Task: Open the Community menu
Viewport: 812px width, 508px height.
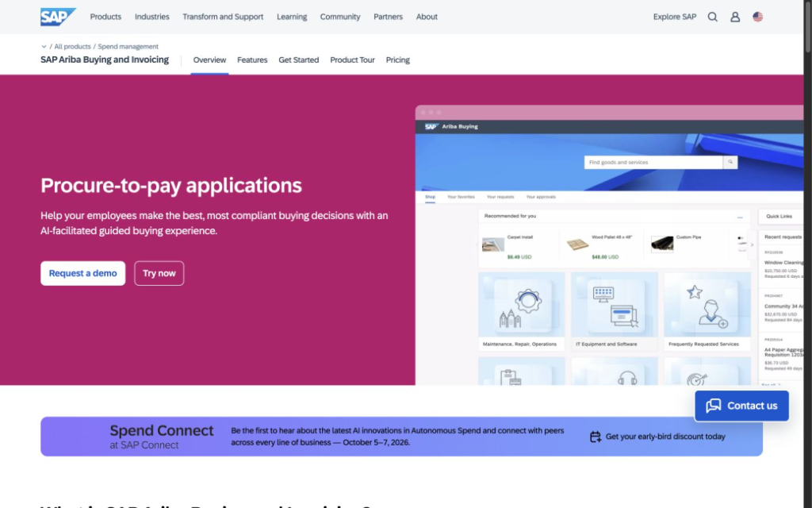Action: coord(339,17)
